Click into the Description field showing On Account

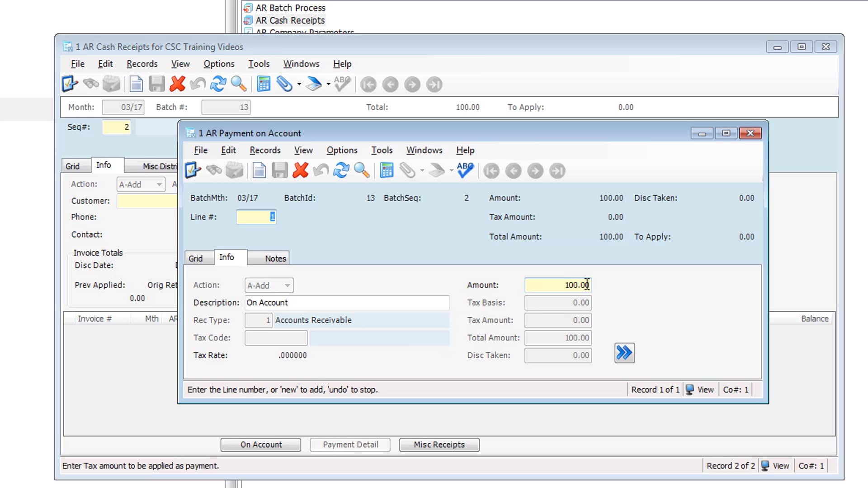click(x=347, y=303)
